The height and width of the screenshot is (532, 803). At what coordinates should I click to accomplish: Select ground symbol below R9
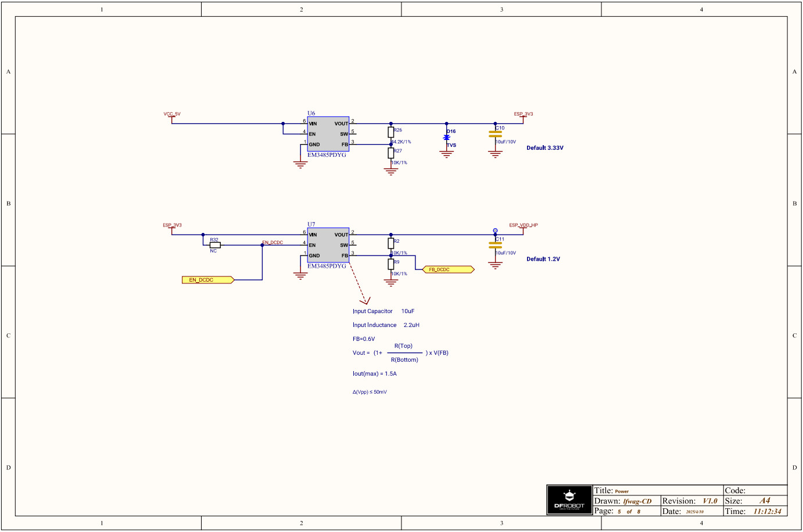(391, 282)
